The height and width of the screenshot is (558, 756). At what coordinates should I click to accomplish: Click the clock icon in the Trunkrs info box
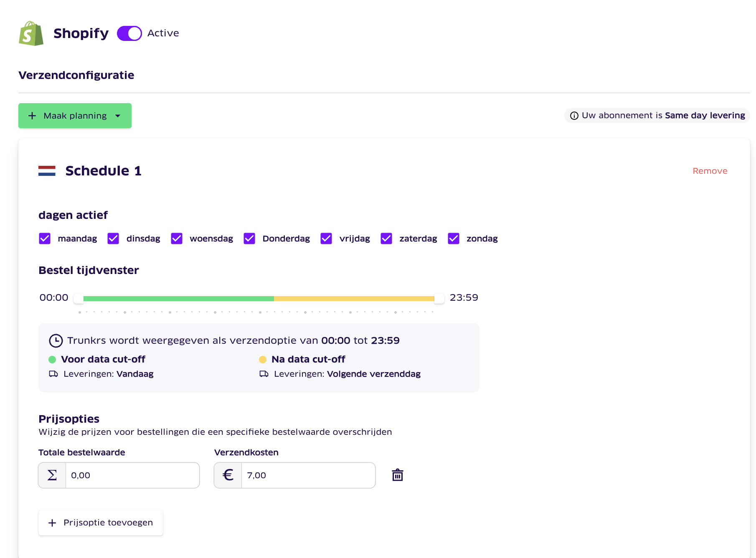click(x=56, y=341)
